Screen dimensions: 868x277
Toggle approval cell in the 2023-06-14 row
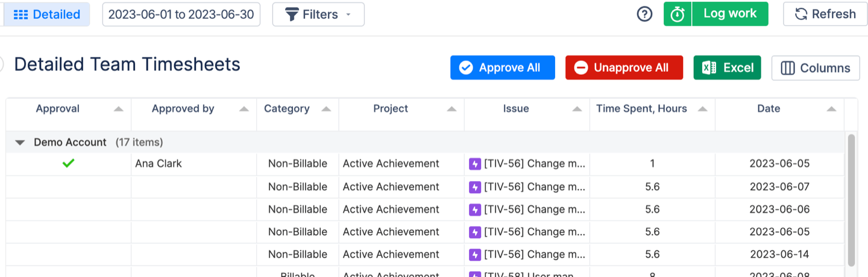coord(68,255)
